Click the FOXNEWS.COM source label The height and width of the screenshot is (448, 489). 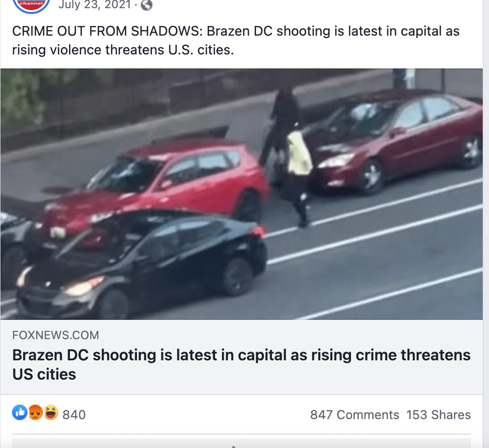[55, 335]
